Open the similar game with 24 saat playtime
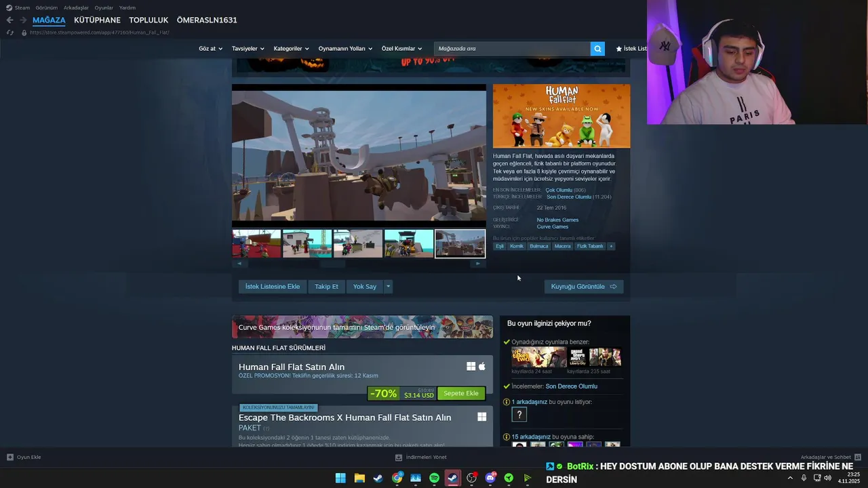This screenshot has height=488, width=868. [539, 357]
